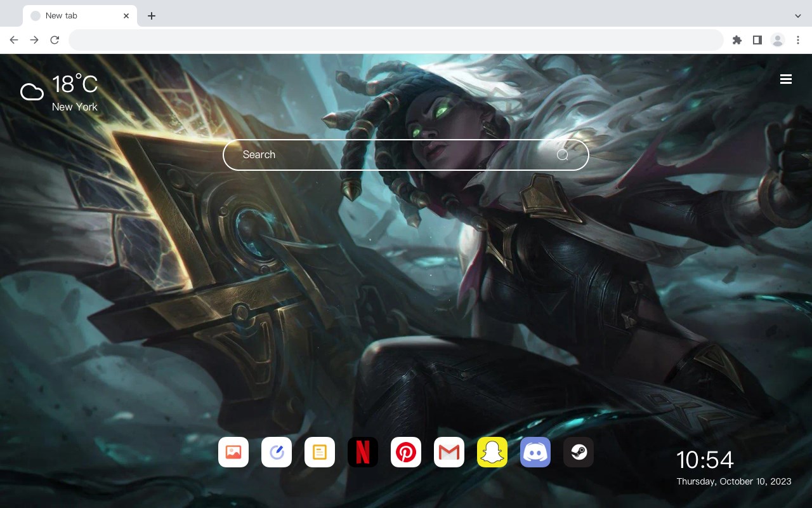This screenshot has width=812, height=508.
Task: Select the New tab tab
Action: [80, 16]
